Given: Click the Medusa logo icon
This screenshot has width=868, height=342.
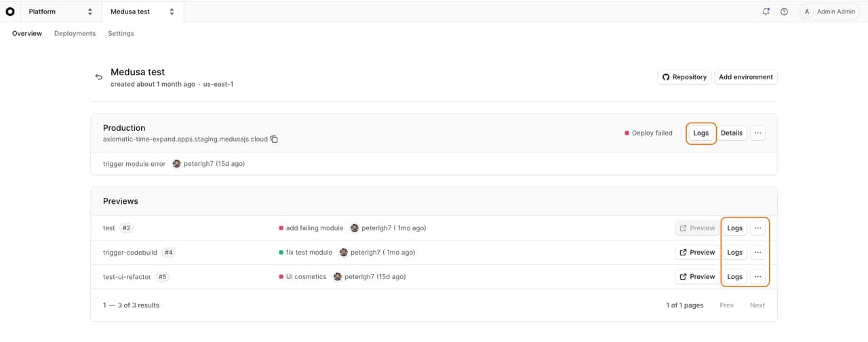Looking at the screenshot, I should (10, 12).
